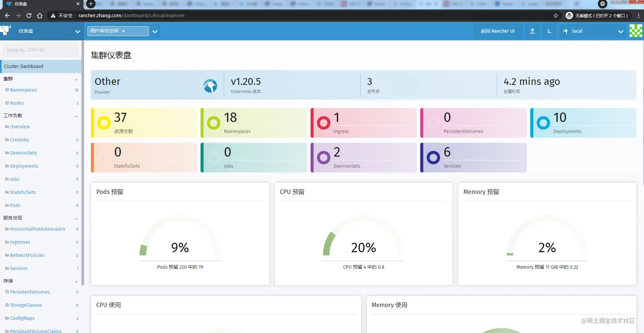Open Nodes in sidebar
This screenshot has height=333, width=644.
click(x=17, y=103)
